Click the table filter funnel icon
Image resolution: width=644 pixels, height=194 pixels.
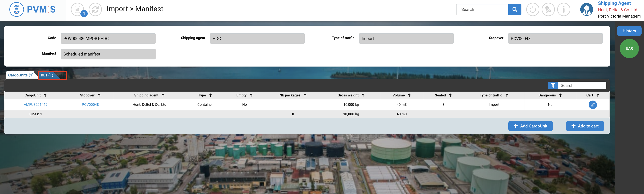(x=553, y=85)
